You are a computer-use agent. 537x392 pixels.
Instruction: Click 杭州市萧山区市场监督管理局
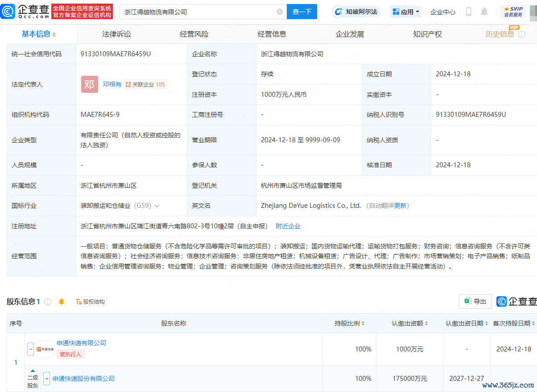coord(302,186)
